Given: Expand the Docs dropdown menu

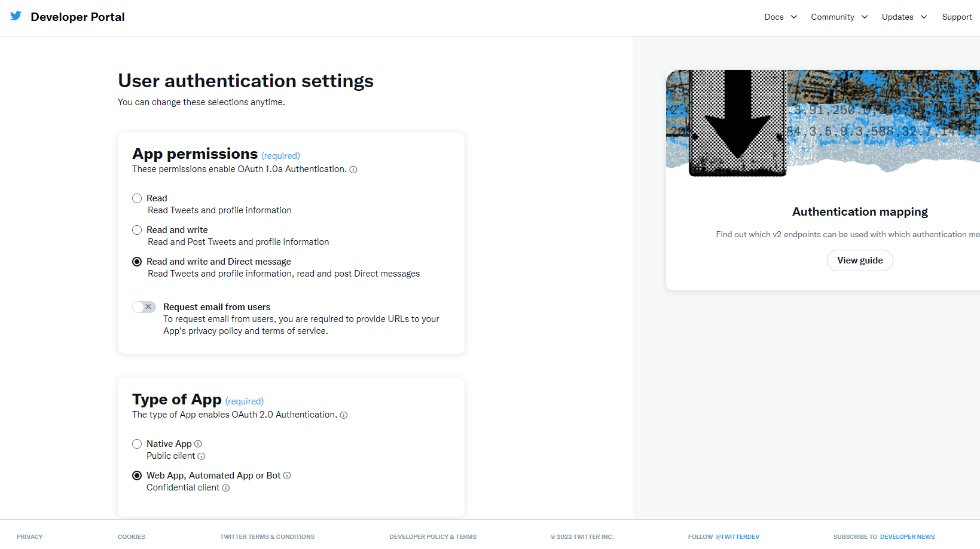Looking at the screenshot, I should (780, 17).
